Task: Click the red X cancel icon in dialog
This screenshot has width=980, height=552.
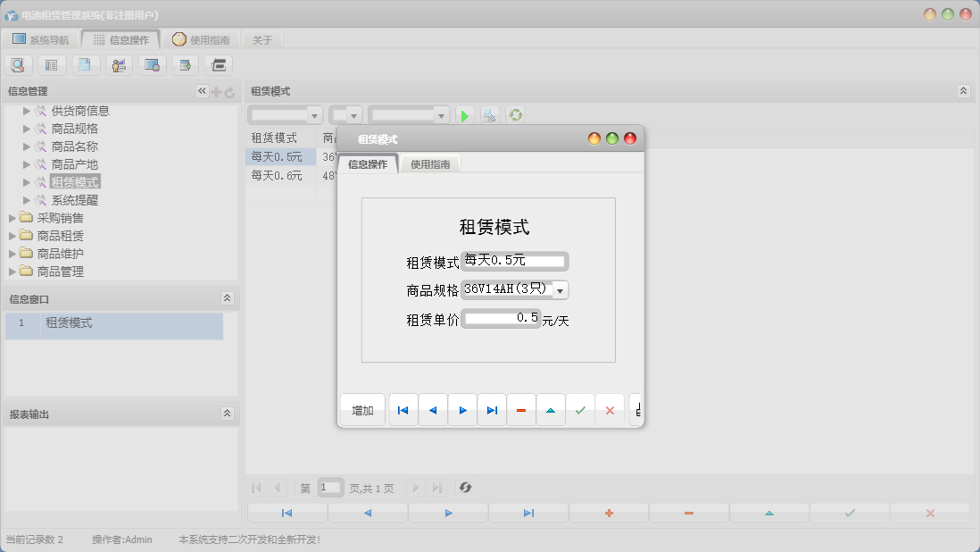Action: pos(610,410)
